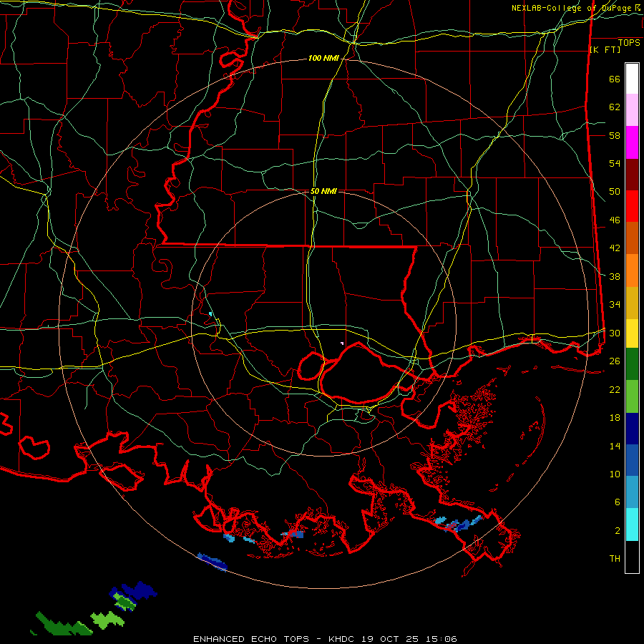
Task: Click the 'NEXLAB-College of DuPage' credit text
Action: click(x=571, y=8)
